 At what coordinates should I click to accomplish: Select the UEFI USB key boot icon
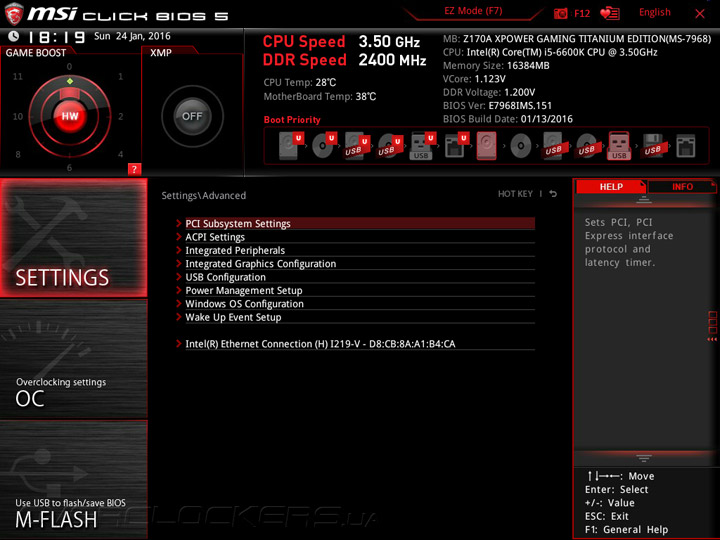pos(422,145)
